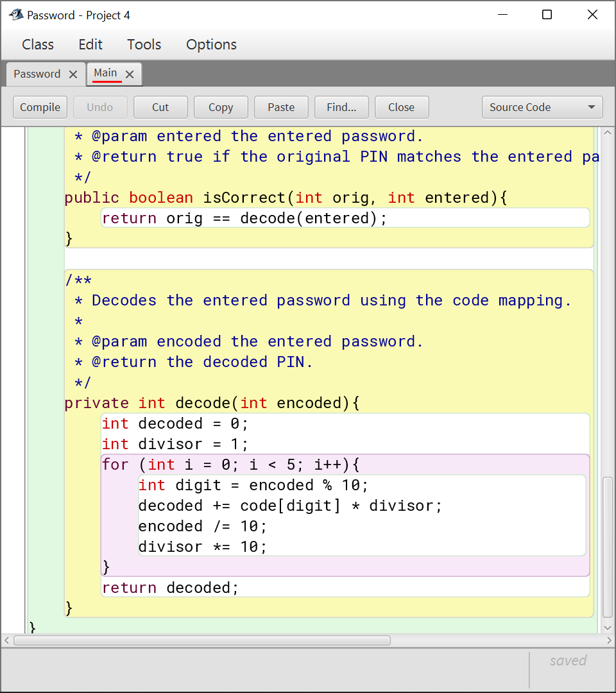
Task: Compile the current class
Action: click(x=40, y=107)
